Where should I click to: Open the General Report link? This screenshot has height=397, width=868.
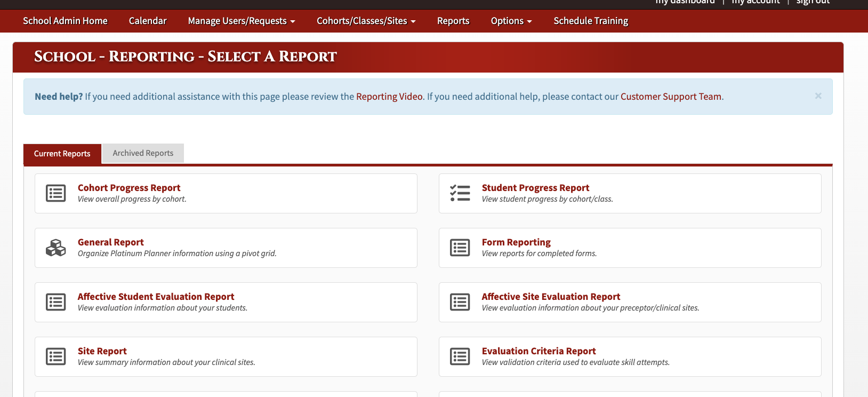pos(111,242)
